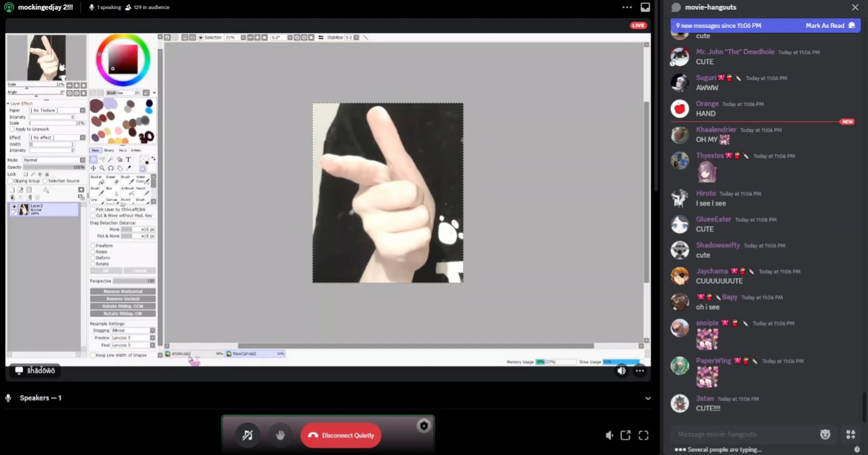
Task: Select the Binary brush tab
Action: (109, 150)
